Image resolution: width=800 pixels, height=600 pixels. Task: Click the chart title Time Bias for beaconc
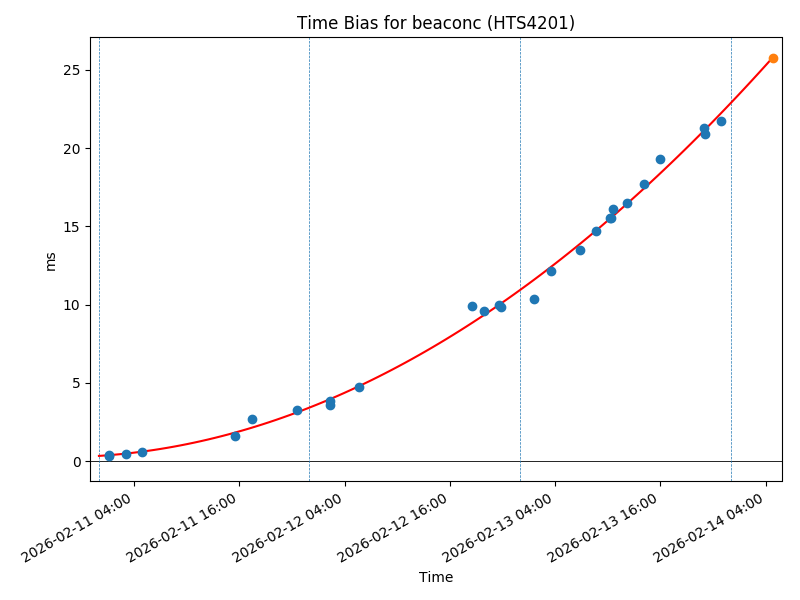pyautogui.click(x=435, y=23)
